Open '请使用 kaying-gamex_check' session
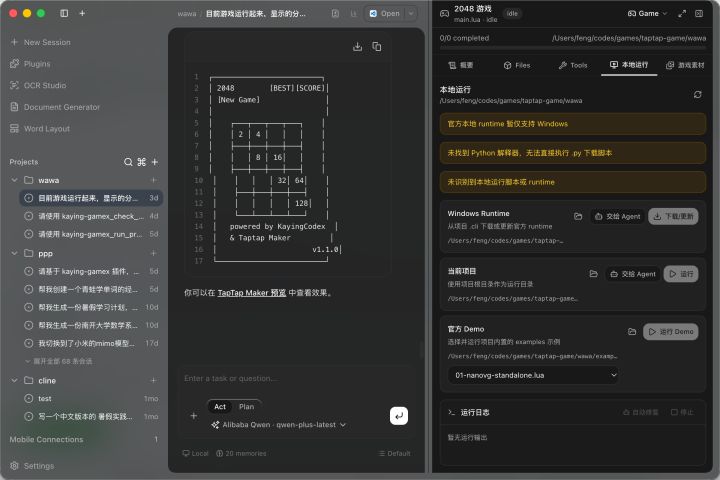The height and width of the screenshot is (480, 720). [x=91, y=216]
